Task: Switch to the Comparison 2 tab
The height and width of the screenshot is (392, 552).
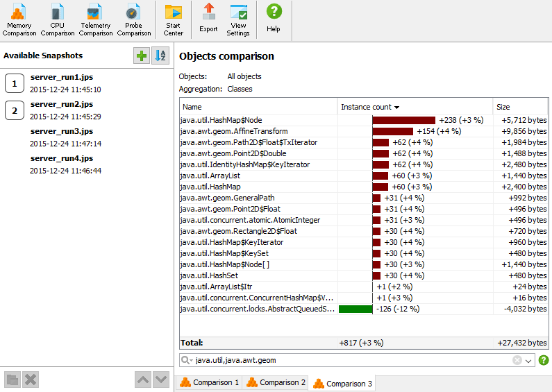Action: tap(276, 382)
